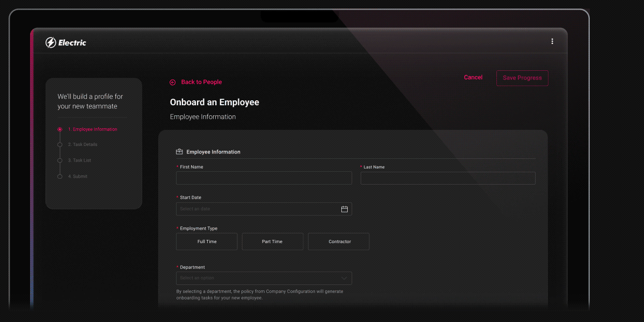
Task: Click the Task List step circle
Action: (60, 160)
